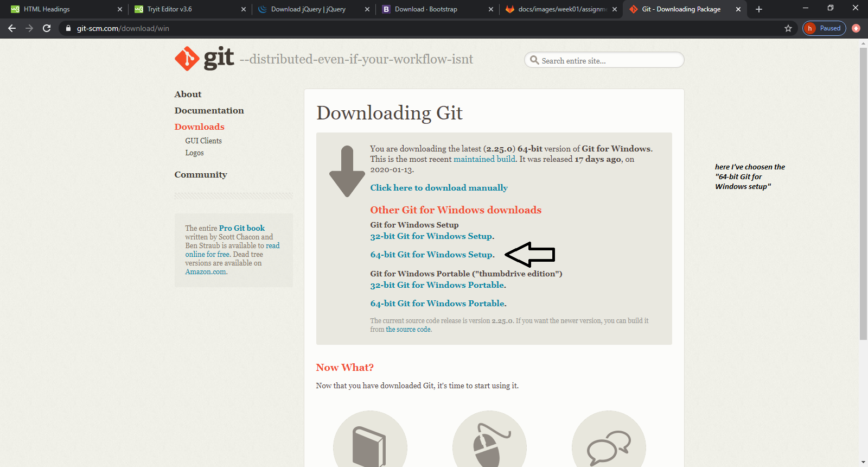Download 64-bit Git for Windows Setup

tap(432, 255)
